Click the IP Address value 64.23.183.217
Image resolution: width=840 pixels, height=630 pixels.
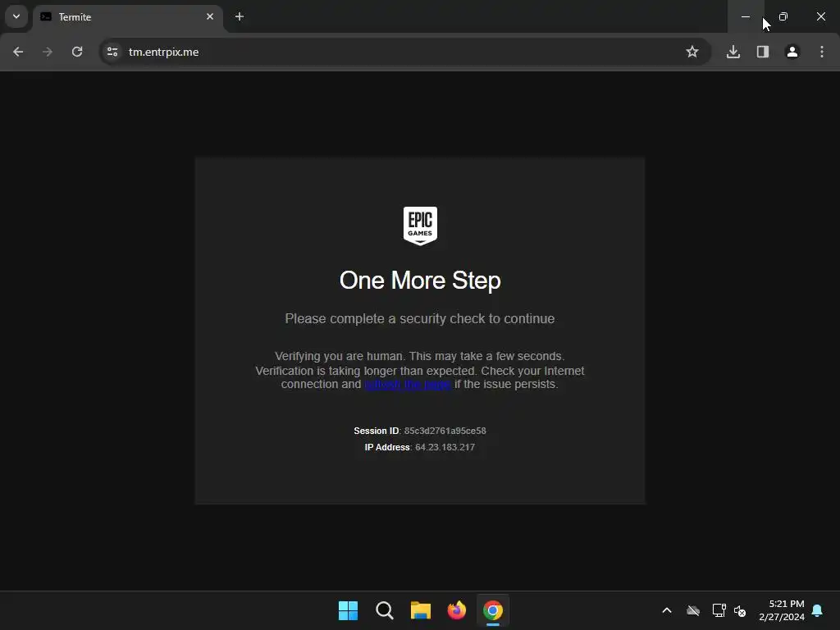coord(445,447)
